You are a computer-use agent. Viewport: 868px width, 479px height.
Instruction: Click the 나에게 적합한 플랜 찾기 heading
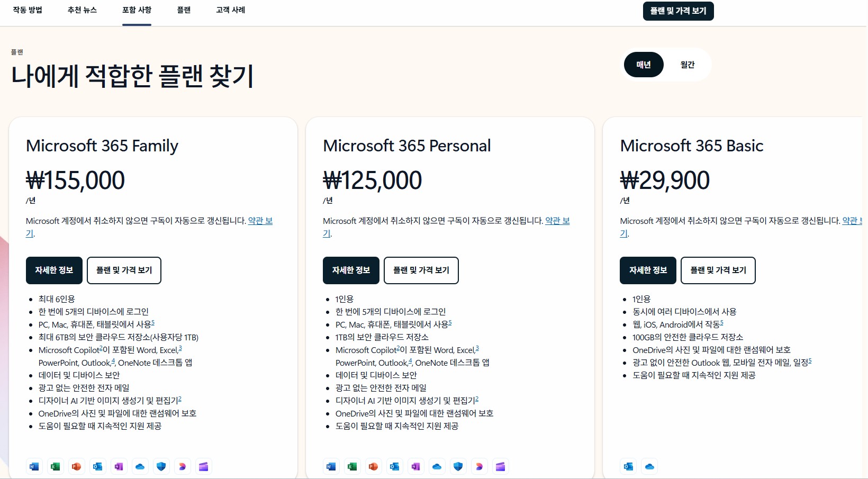[x=132, y=76]
